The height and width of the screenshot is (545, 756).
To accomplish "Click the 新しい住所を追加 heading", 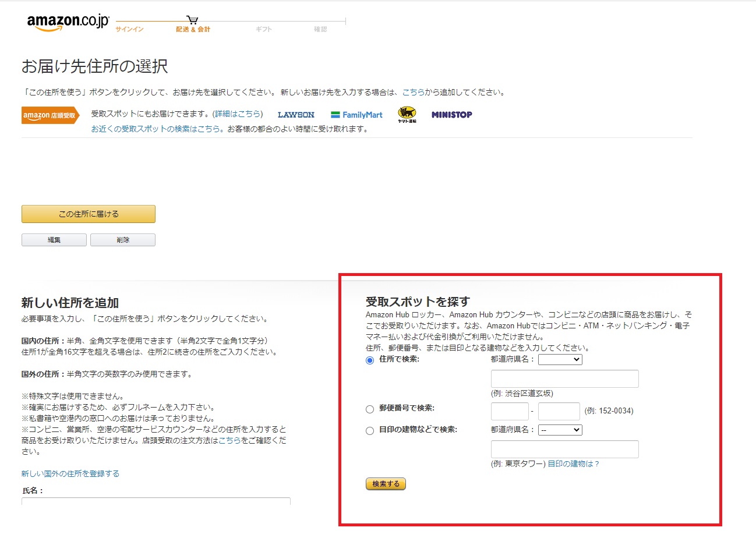I will 70,303.
